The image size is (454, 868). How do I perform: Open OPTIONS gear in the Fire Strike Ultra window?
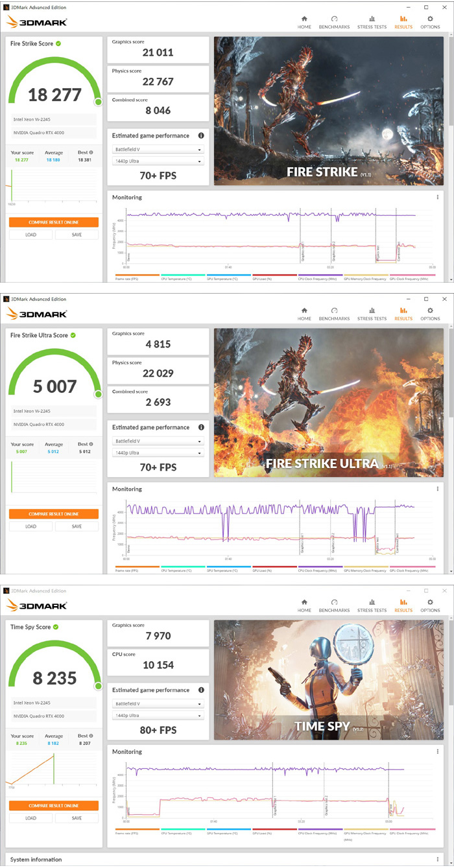point(430,314)
